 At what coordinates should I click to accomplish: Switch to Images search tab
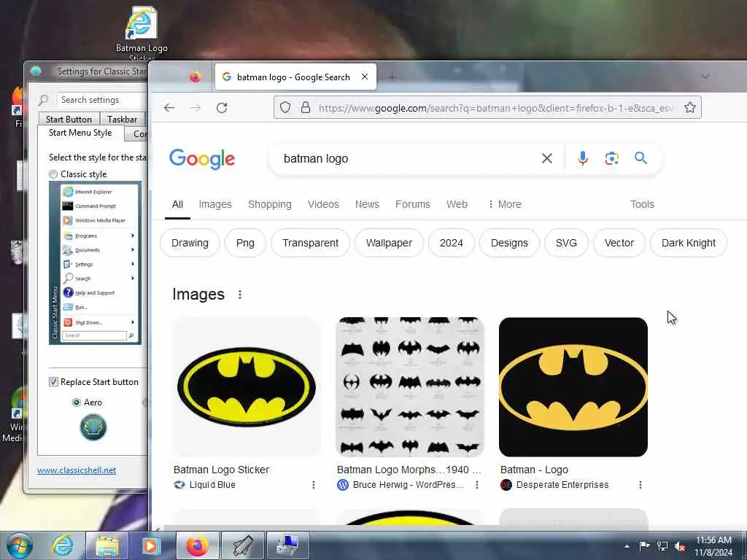215,204
